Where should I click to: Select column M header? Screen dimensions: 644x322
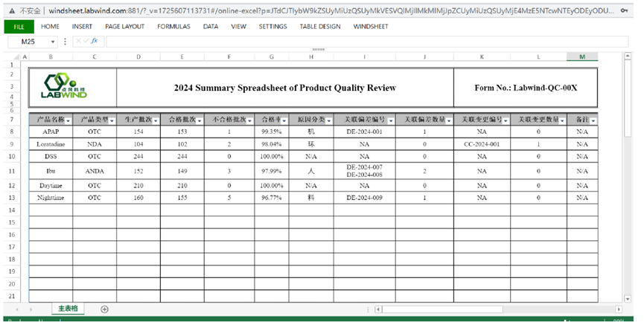pyautogui.click(x=582, y=57)
